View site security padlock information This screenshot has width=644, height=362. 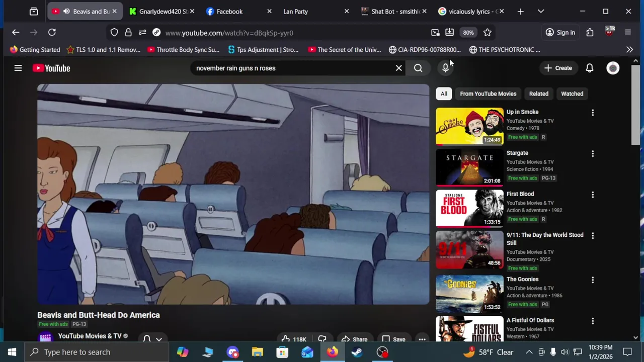tap(128, 33)
